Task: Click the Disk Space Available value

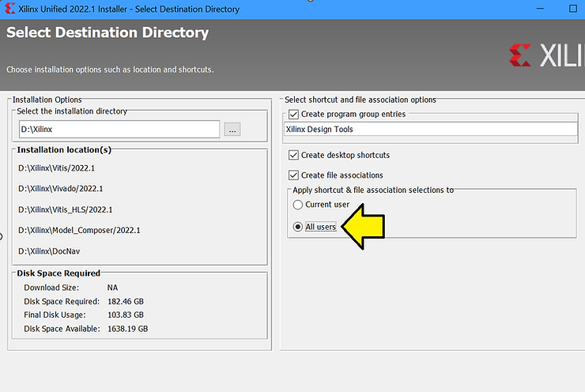Action: pos(127,329)
